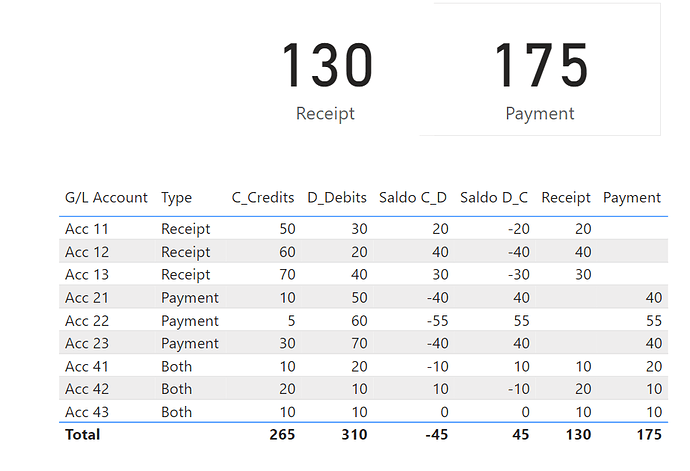The width and height of the screenshot is (690, 471).
Task: Sort by C_Credits column header
Action: [263, 198]
